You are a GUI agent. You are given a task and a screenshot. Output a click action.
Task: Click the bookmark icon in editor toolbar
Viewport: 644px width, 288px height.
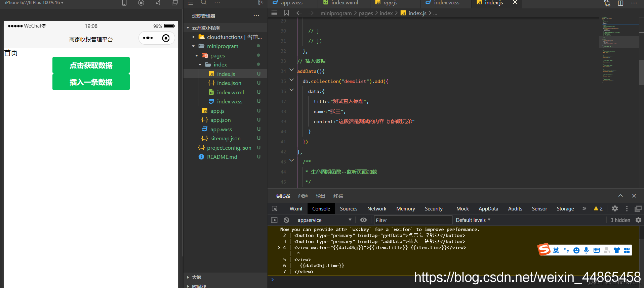[x=286, y=13]
